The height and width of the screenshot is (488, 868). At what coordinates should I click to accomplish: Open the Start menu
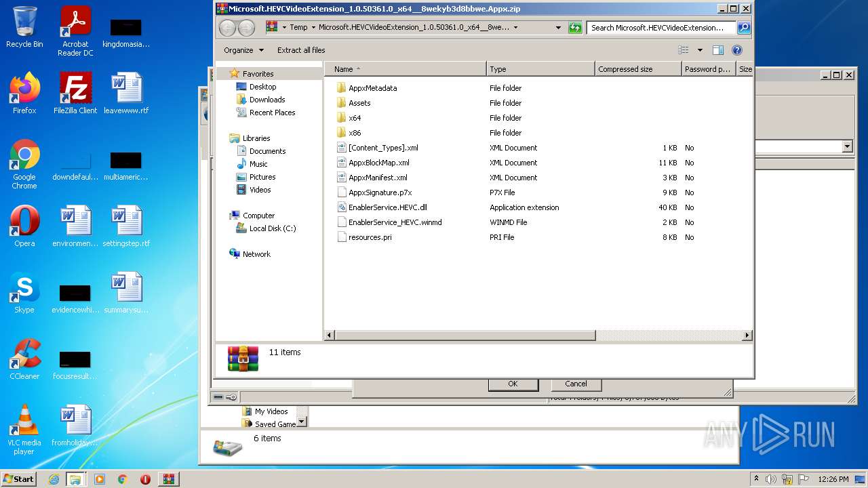pyautogui.click(x=18, y=479)
